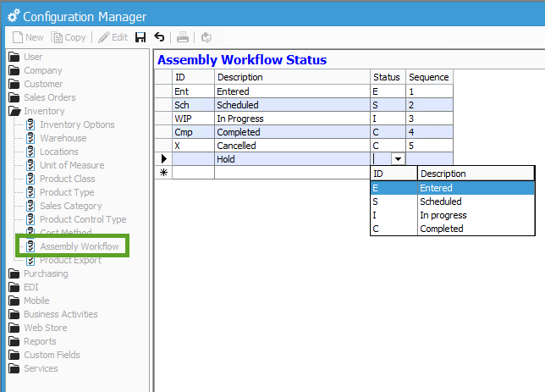545x392 pixels.
Task: Select Product Type item
Action: [x=60, y=192]
